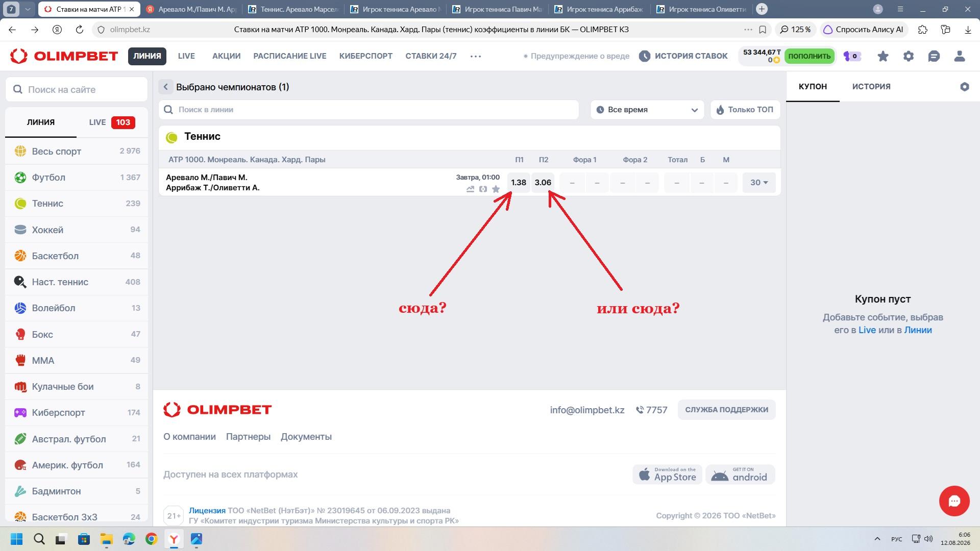Click the browser address bar URL
The height and width of the screenshot is (551, 980).
[130, 30]
